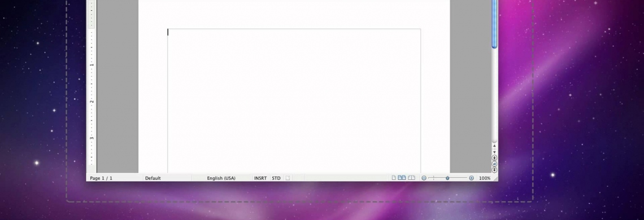Image resolution: width=644 pixels, height=220 pixels.
Task: Toggle STD selection mode in status bar
Action: pos(276,178)
